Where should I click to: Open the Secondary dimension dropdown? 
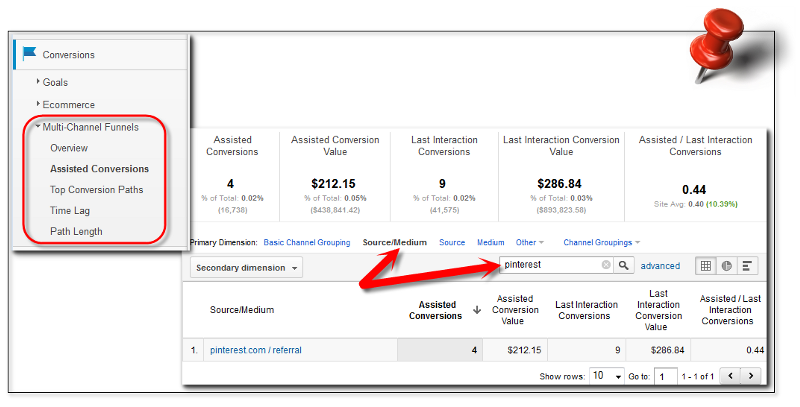click(246, 268)
